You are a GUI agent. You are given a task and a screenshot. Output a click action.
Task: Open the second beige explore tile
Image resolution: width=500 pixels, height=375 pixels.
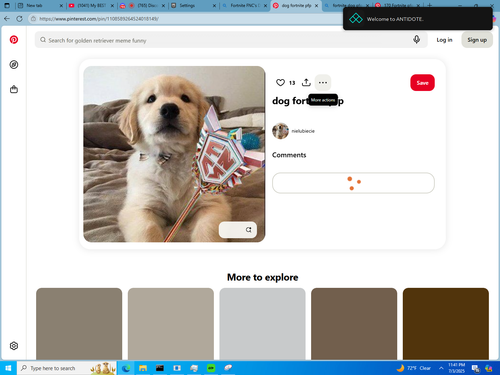171,324
